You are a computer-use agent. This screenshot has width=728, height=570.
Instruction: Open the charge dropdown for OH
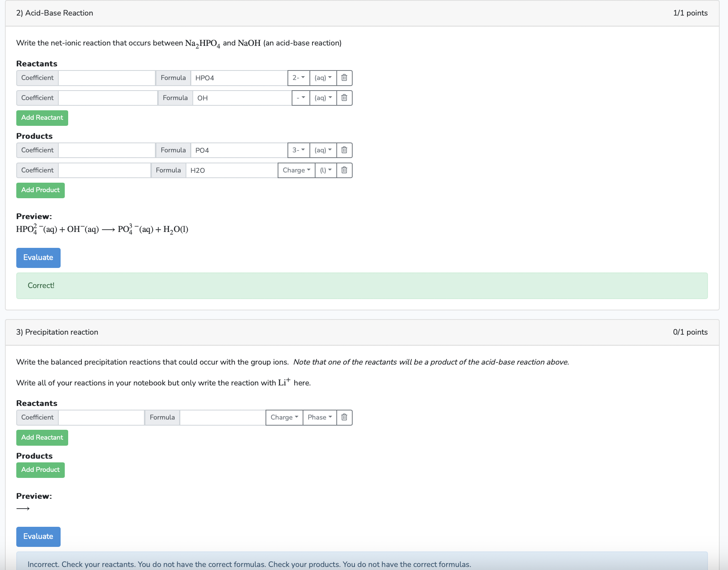(x=300, y=98)
